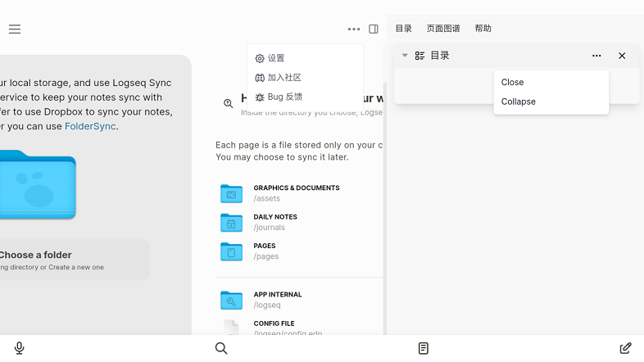Click 加入社区 menu entry
644x362 pixels.
[x=283, y=78]
